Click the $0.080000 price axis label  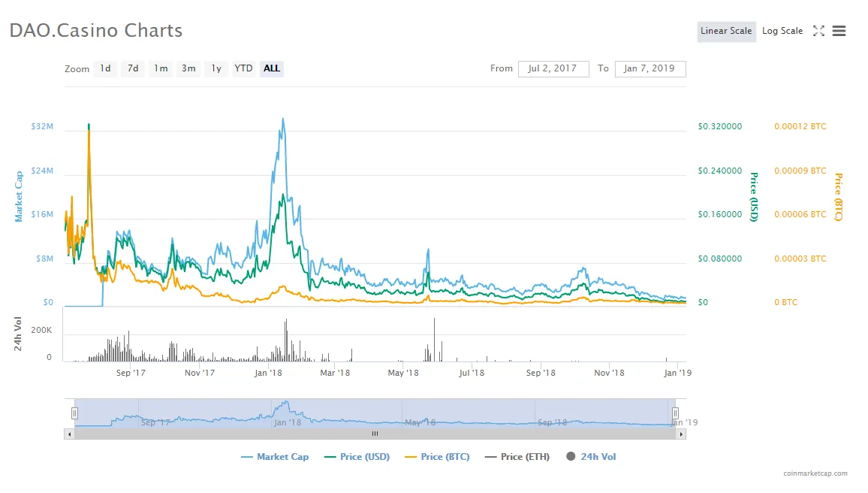(719, 259)
